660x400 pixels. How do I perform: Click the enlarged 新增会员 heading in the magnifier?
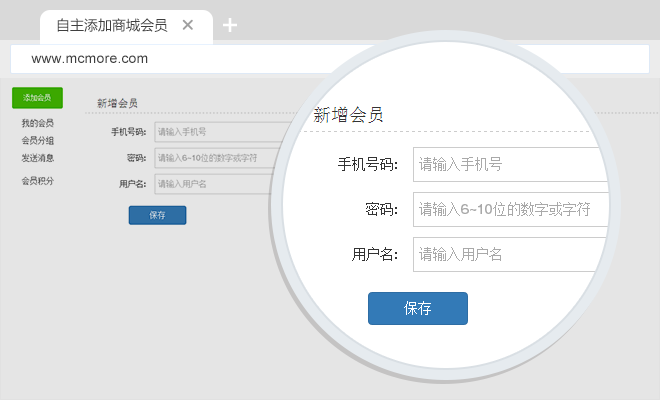point(348,116)
